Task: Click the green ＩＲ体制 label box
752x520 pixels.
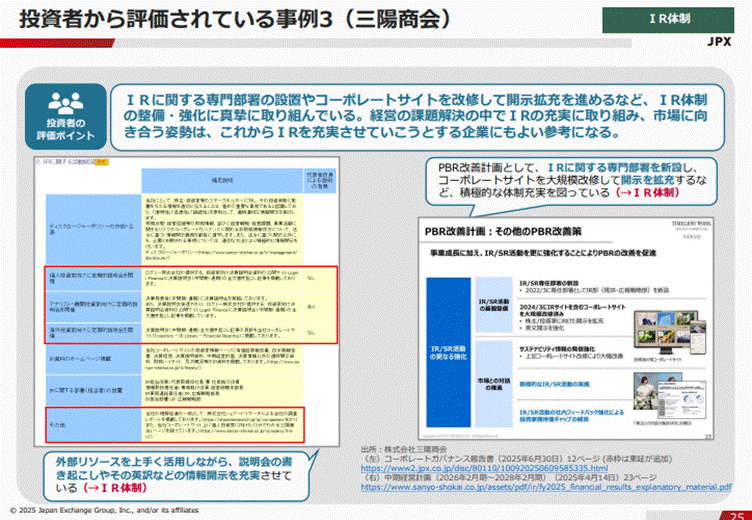Action: pyautogui.click(x=679, y=19)
